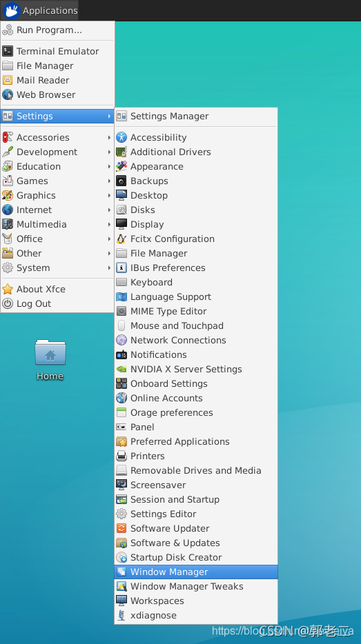Select Orage preferences
Image resolution: width=361 pixels, height=644 pixels.
[196, 413]
